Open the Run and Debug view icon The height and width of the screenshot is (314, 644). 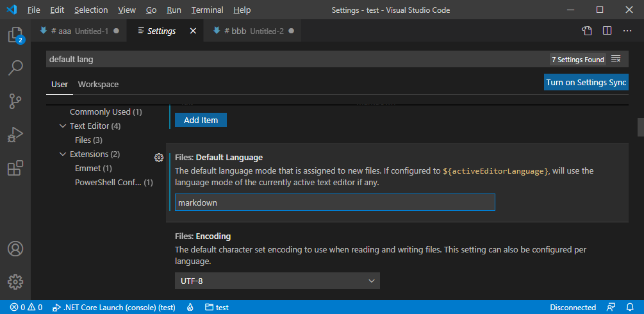15,135
